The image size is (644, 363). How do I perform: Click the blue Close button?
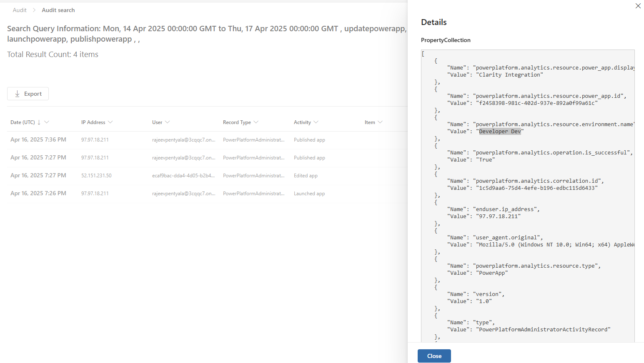[x=434, y=356]
